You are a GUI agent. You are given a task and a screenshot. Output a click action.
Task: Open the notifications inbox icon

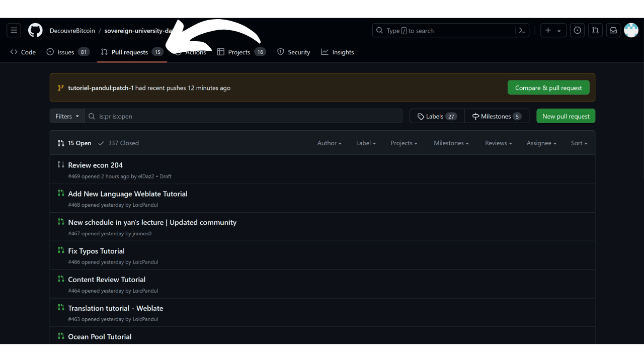coord(613,31)
